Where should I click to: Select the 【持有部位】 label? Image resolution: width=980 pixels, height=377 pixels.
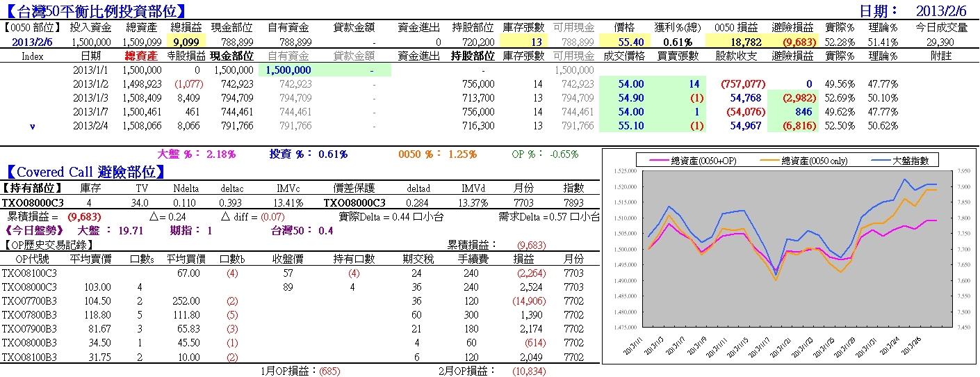click(32, 188)
